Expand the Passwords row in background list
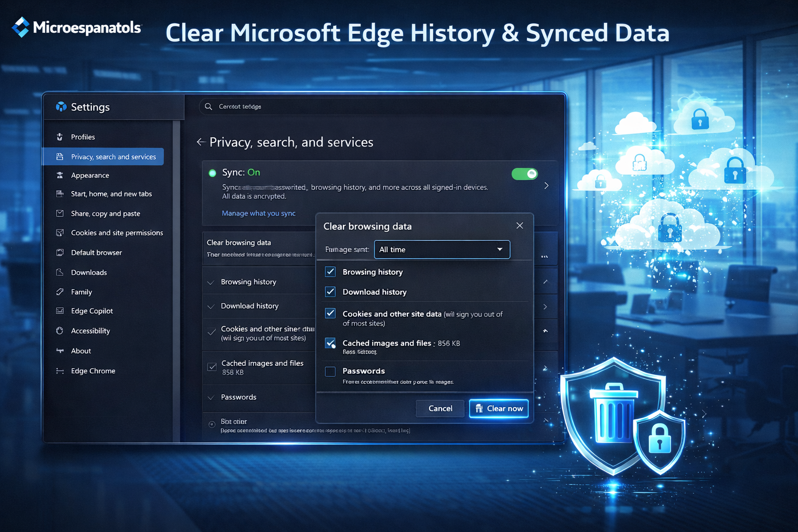798x532 pixels. (211, 397)
